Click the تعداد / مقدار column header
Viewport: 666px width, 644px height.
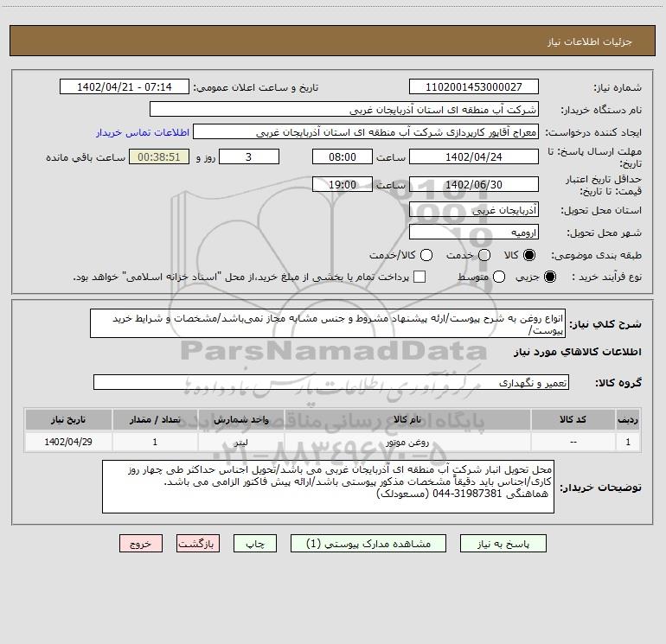[x=155, y=419]
